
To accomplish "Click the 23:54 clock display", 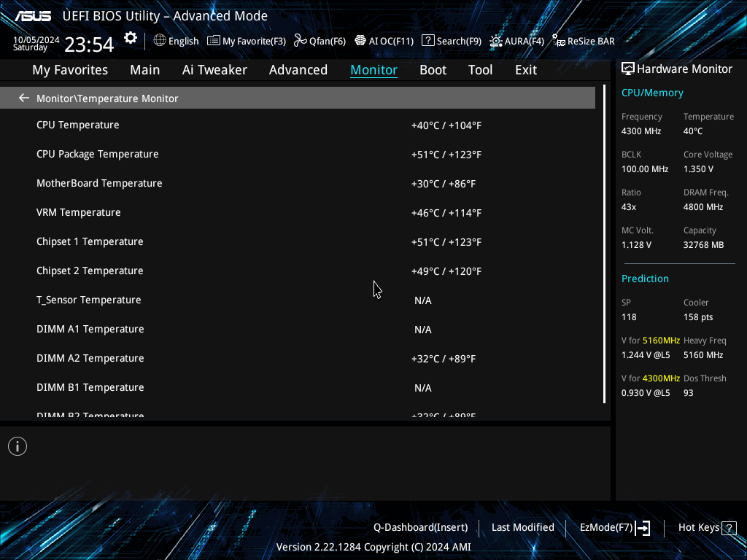I will 89,44.
